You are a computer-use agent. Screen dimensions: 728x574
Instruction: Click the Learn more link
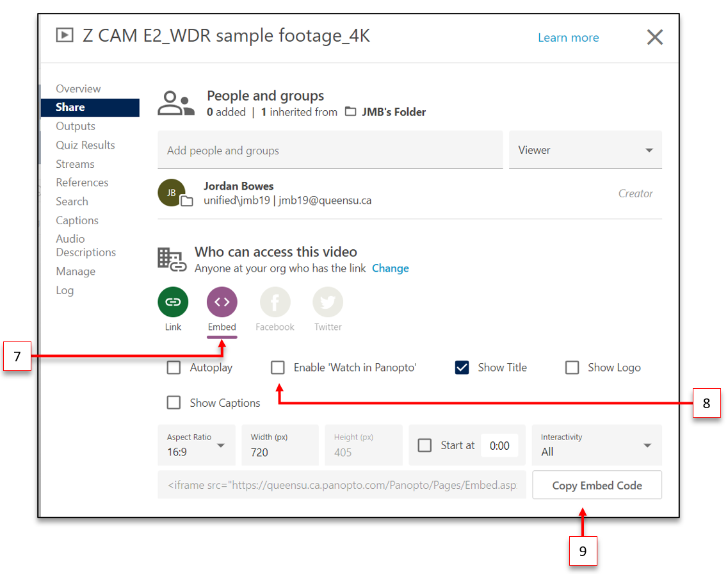pyautogui.click(x=569, y=38)
